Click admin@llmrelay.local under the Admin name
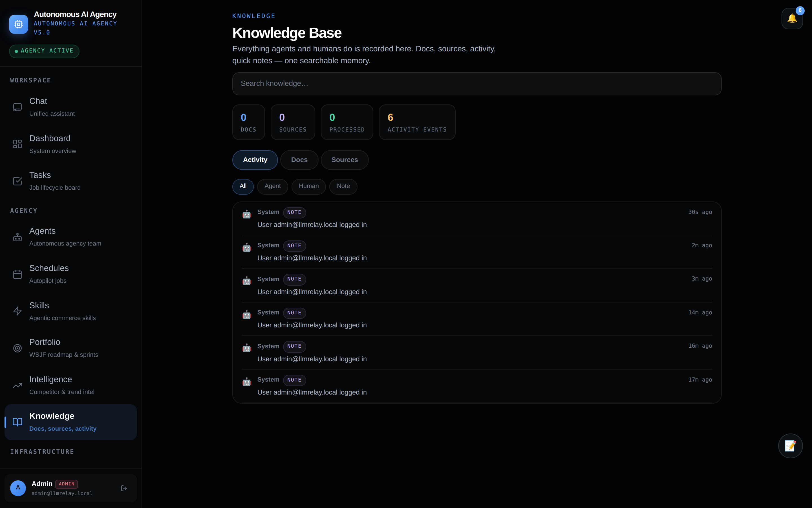This screenshot has width=812, height=508. [62, 493]
